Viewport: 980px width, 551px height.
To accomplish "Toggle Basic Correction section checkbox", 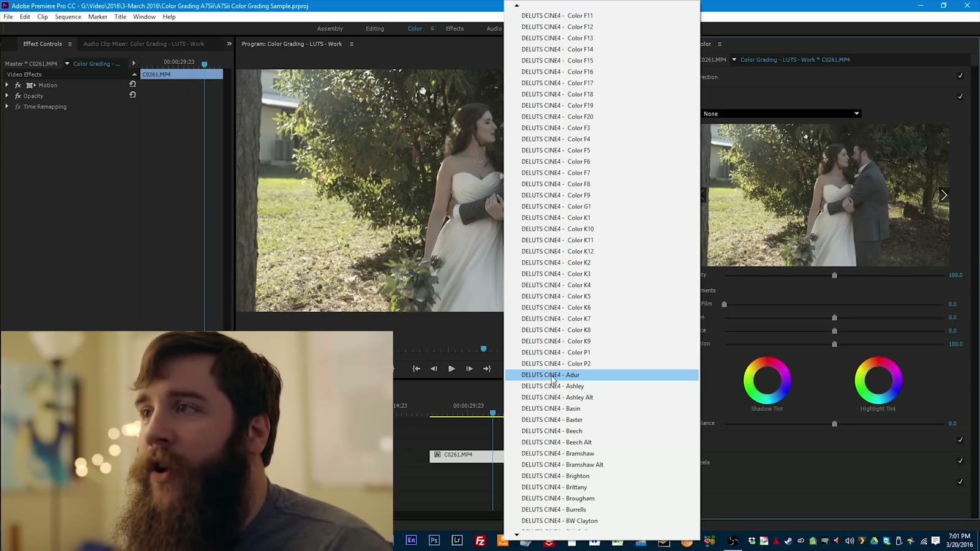I will pos(960,76).
